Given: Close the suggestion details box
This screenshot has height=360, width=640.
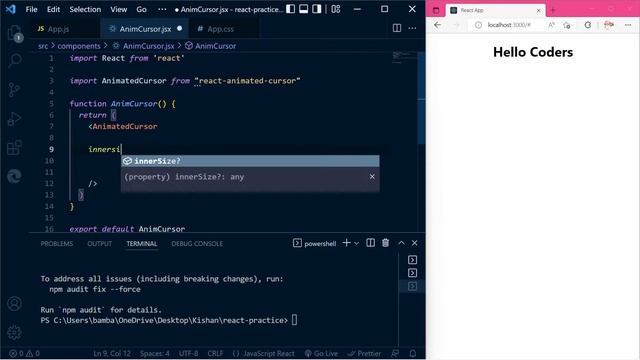Looking at the screenshot, I should click(372, 177).
